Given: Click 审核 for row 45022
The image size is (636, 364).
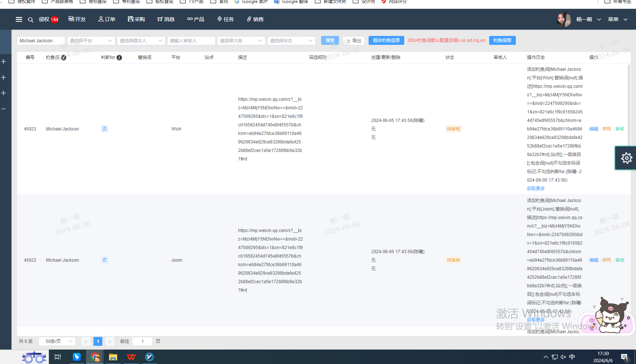Looking at the screenshot, I should pos(620,260).
